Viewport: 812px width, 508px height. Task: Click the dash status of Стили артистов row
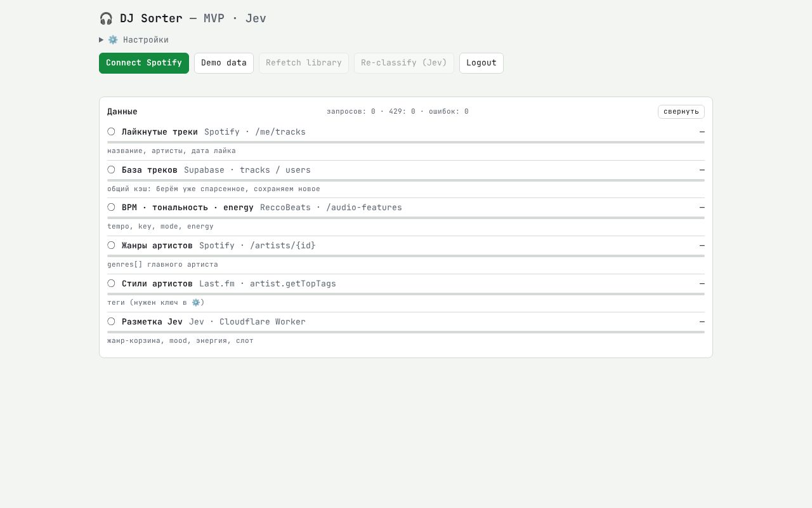tap(702, 284)
